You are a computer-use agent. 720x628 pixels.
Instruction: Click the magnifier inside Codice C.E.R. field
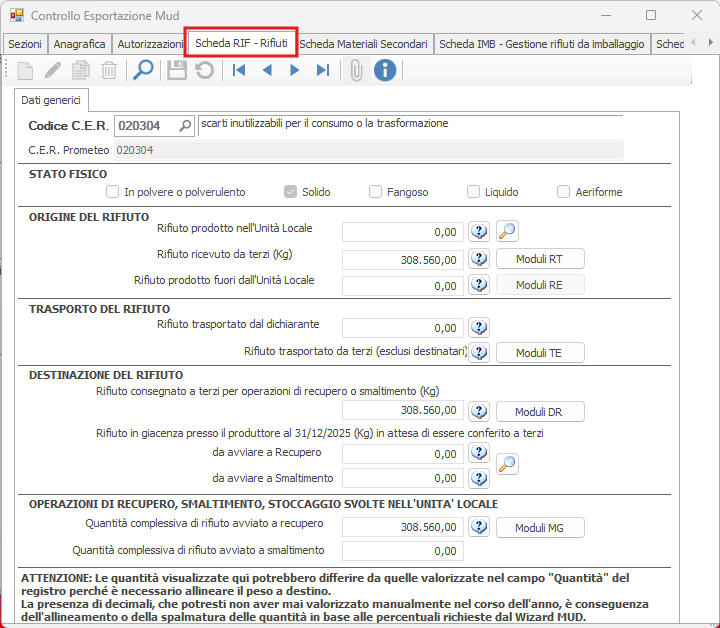click(185, 125)
